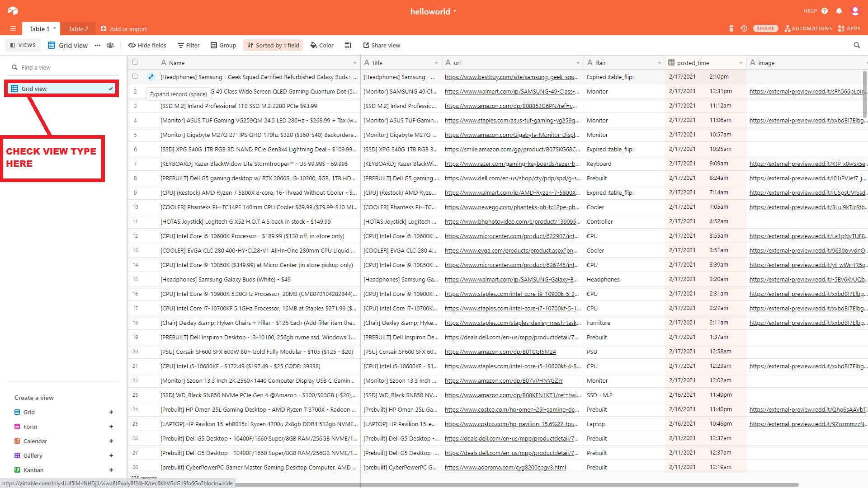This screenshot has width=868, height=488.
Task: Select the Furniture flair cell
Action: [x=624, y=323]
